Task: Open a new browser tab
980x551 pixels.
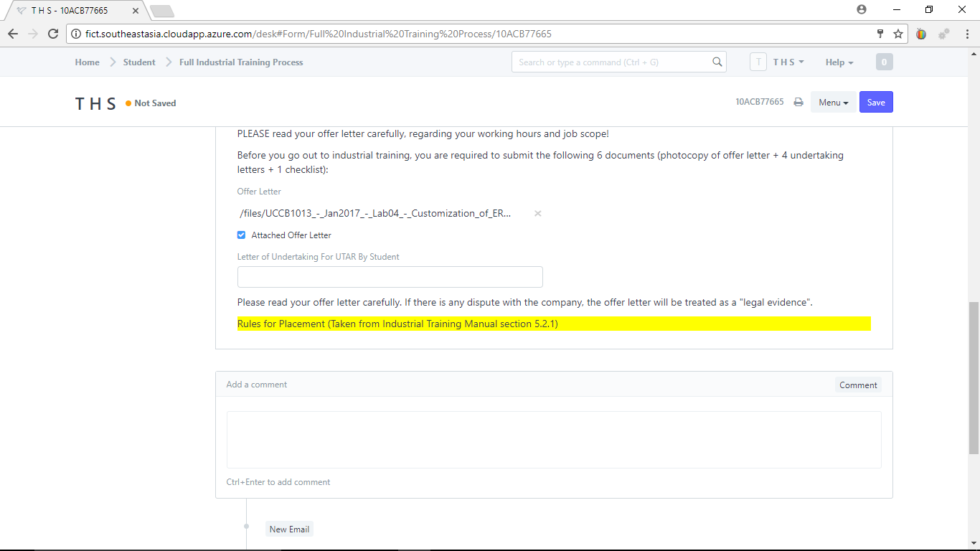Action: point(162,11)
